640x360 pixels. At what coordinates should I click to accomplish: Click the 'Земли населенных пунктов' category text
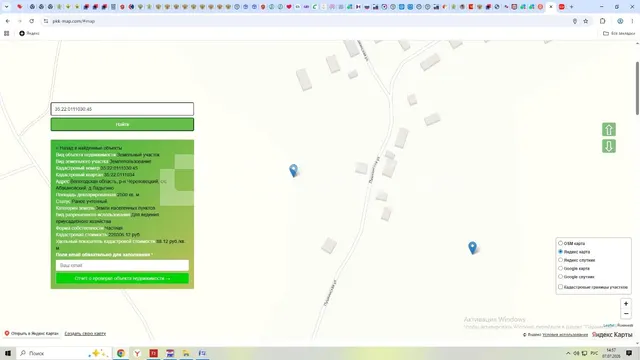tap(125, 208)
